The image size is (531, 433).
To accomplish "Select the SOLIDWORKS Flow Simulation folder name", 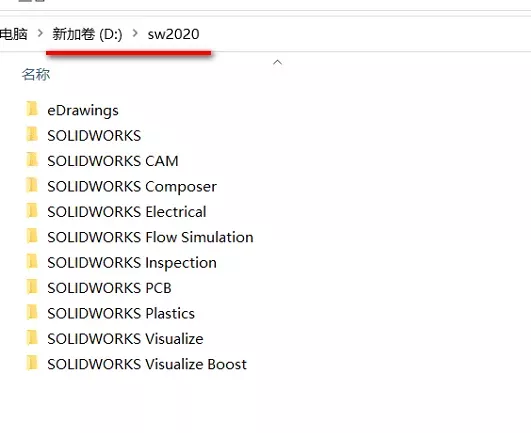I will pyautogui.click(x=150, y=237).
